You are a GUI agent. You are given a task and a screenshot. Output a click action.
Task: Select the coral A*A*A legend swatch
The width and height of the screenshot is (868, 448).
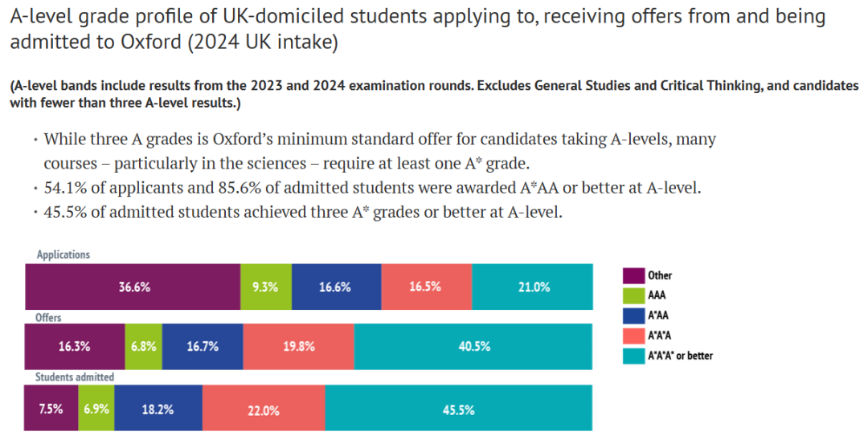coord(634,335)
